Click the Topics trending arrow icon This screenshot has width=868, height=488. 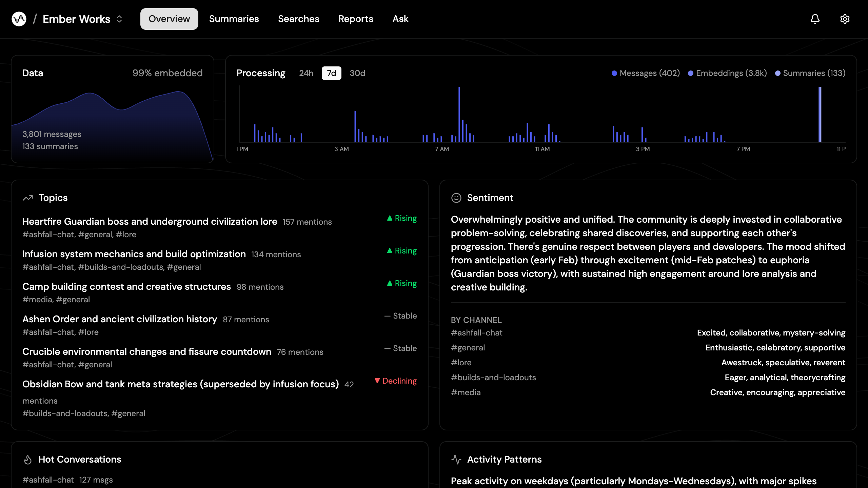click(28, 198)
